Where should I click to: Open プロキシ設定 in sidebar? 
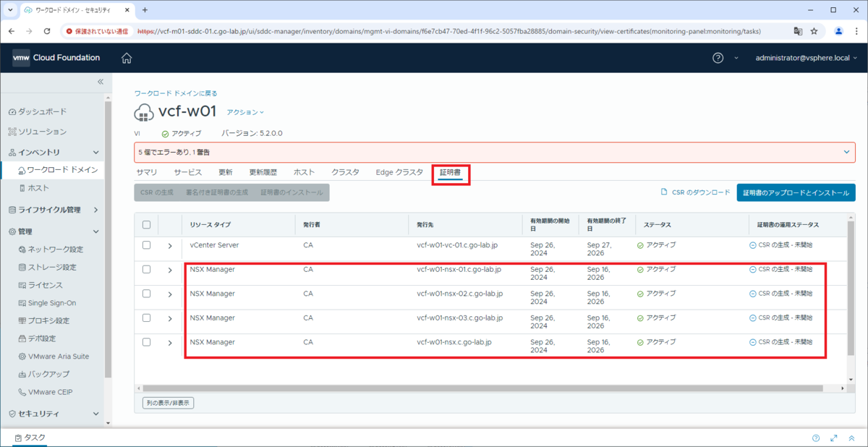(43, 320)
